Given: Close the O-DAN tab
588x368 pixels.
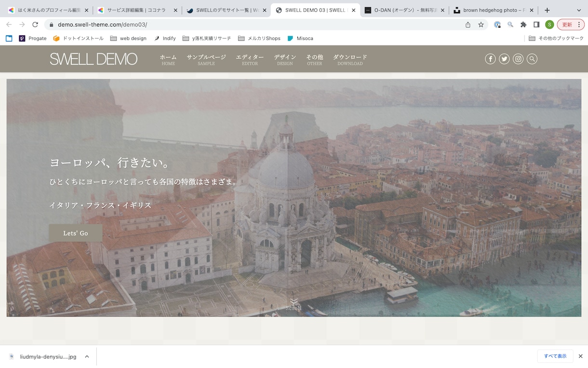Looking at the screenshot, I should coord(442,10).
